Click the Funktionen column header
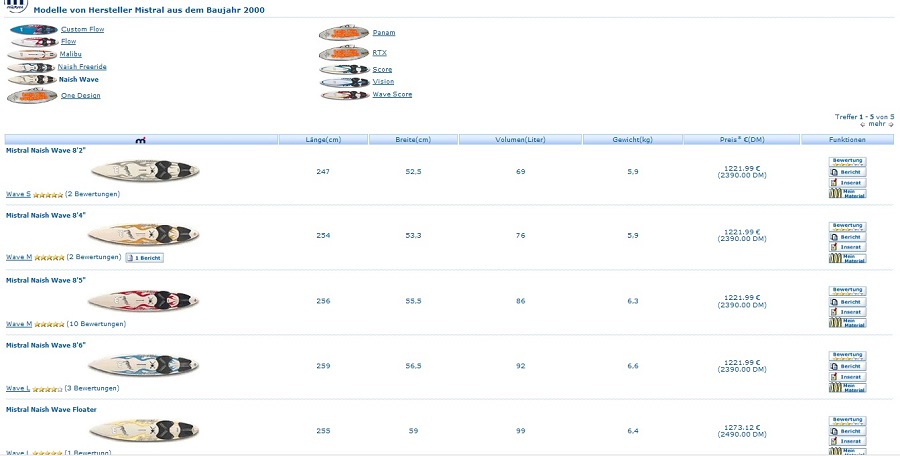Image resolution: width=900 pixels, height=456 pixels. pos(847,140)
